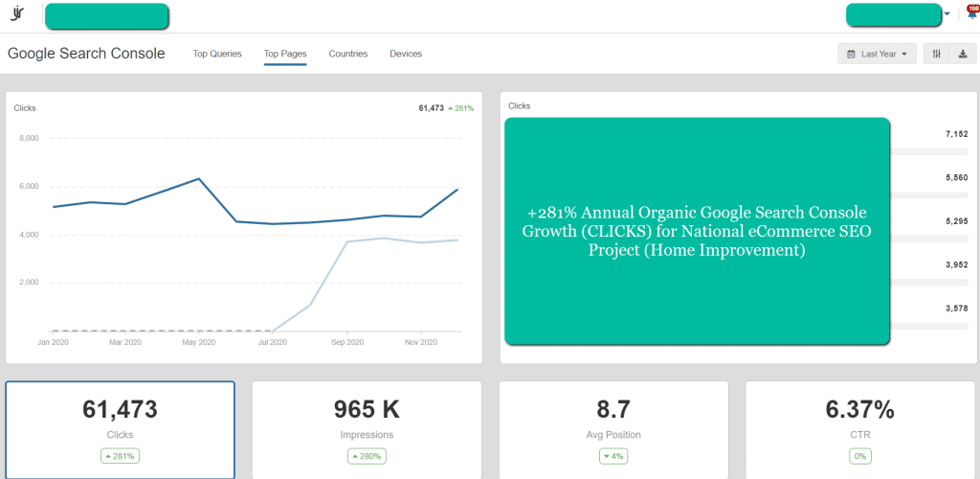Click the 3,578 value in the right panel
The image size is (980, 479).
957,308
